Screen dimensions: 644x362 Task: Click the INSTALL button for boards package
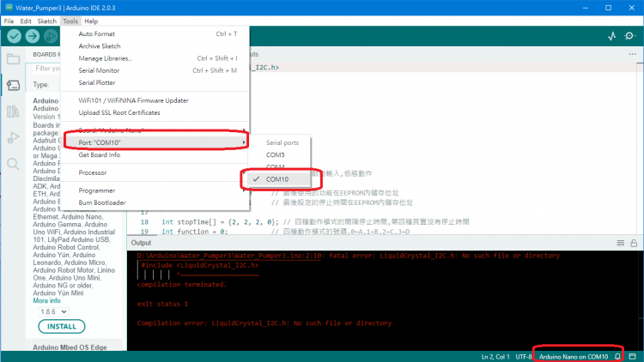62,327
